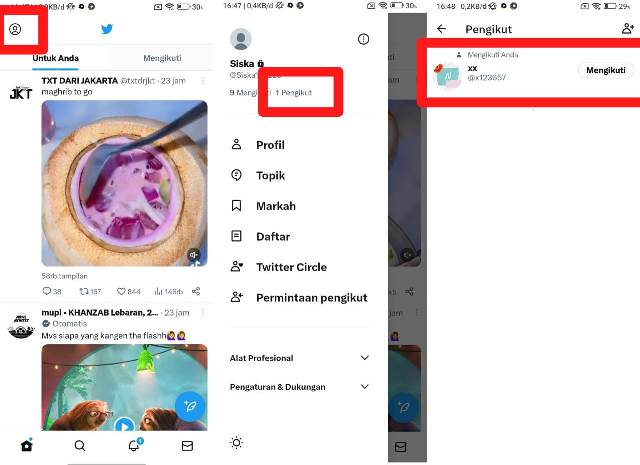Screen dimensions: 640x465
Task: Toggle Mengikuti button for user xx
Action: point(606,70)
